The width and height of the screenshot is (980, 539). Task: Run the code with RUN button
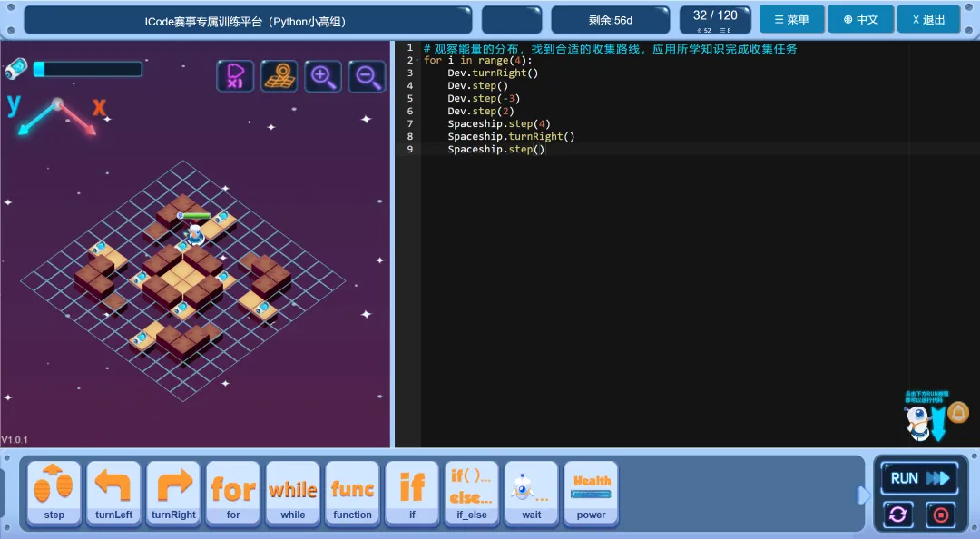pyautogui.click(x=919, y=478)
